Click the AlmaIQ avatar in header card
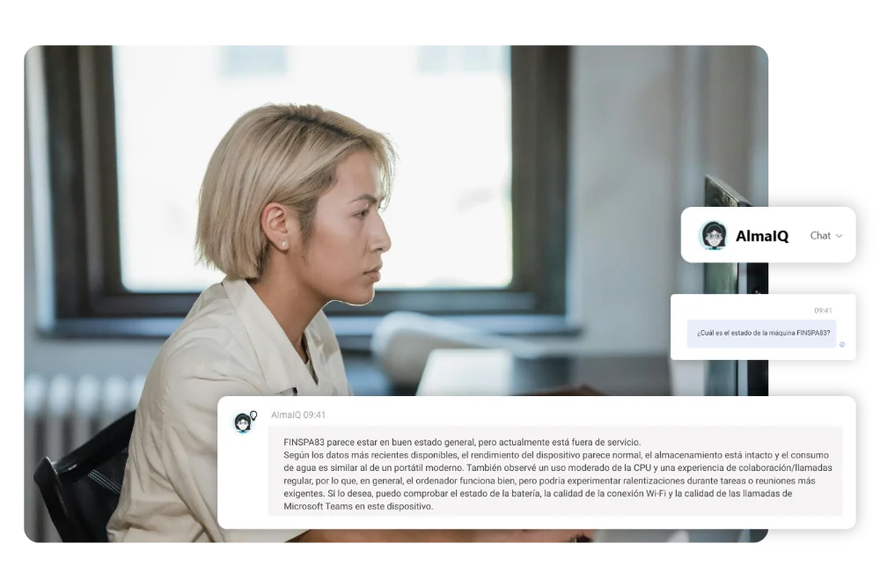This screenshot has width=880, height=588. coord(713,235)
